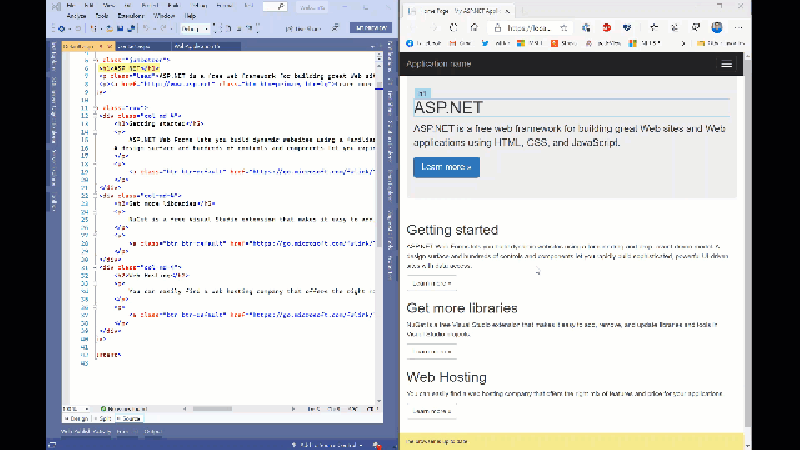The image size is (800, 450).
Task: Click Learn more under Getting started
Action: [432, 283]
